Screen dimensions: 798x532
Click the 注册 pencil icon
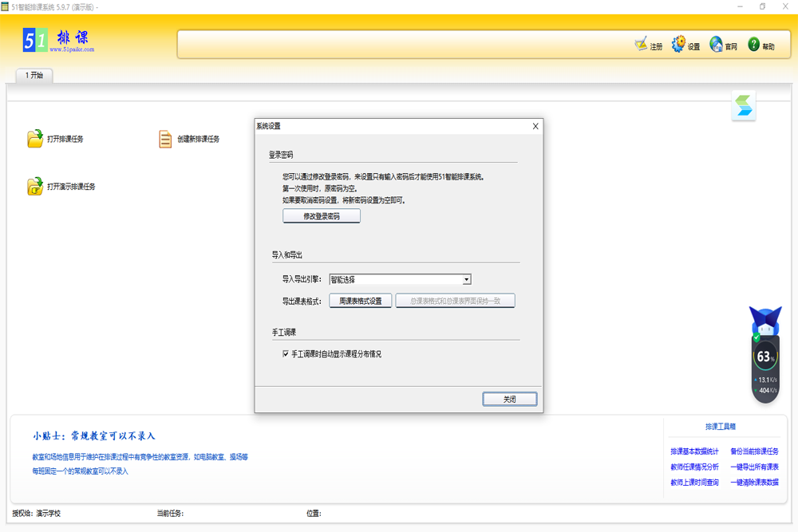click(642, 45)
